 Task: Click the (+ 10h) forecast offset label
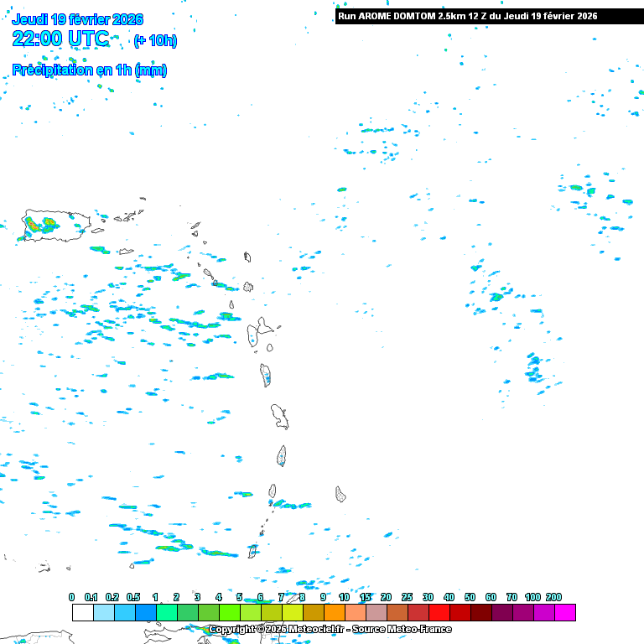pos(155,40)
